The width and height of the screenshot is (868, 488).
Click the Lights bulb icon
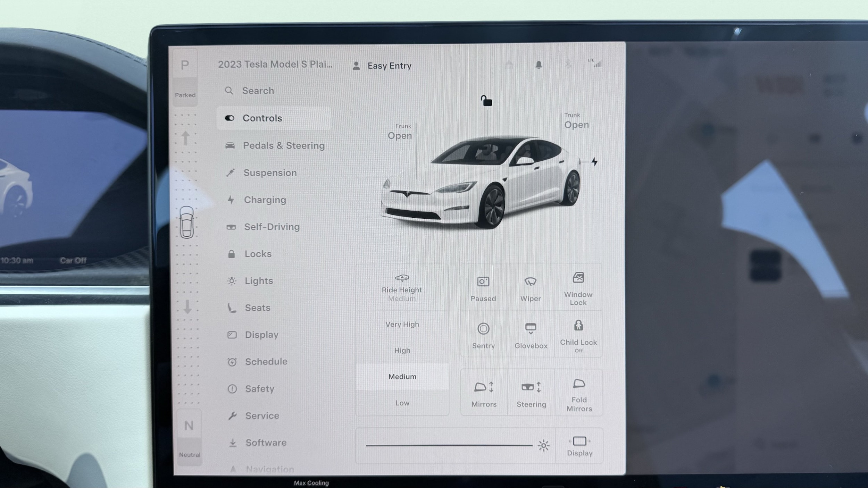232,281
